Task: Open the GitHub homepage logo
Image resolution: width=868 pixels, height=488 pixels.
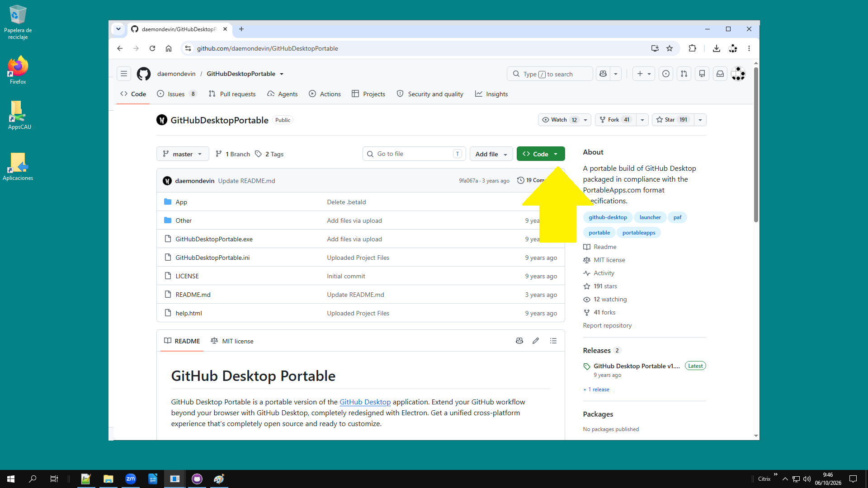Action: pos(143,74)
